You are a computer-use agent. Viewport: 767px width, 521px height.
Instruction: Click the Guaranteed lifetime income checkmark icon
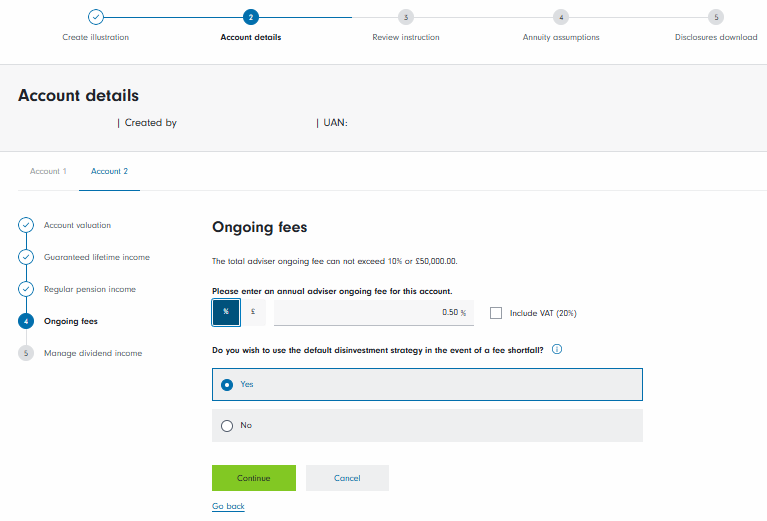click(27, 257)
